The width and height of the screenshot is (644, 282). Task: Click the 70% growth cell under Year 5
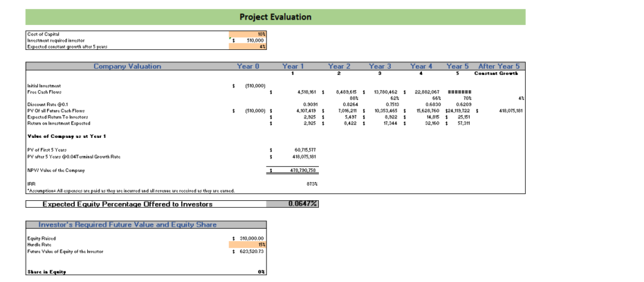(467, 99)
